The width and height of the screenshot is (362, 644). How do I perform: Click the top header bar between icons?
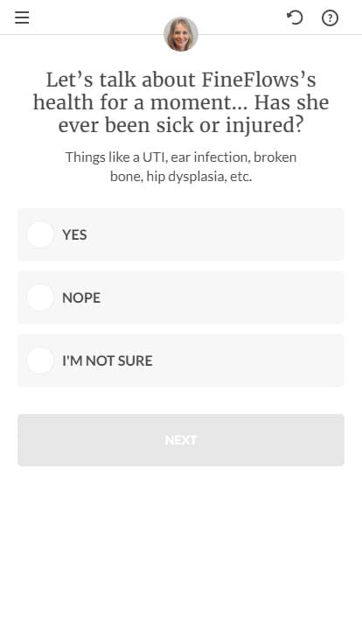[102, 17]
